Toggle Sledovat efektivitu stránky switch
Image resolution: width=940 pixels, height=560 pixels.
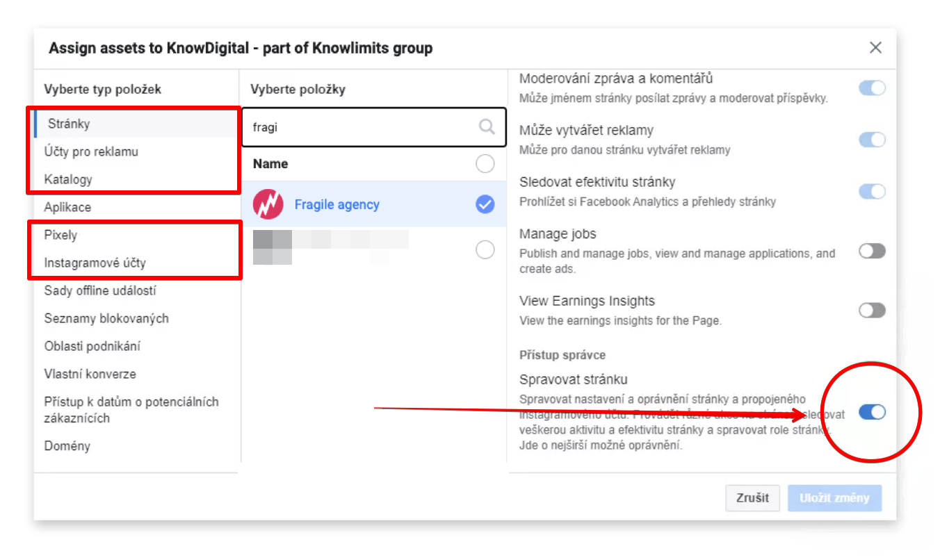(x=872, y=191)
